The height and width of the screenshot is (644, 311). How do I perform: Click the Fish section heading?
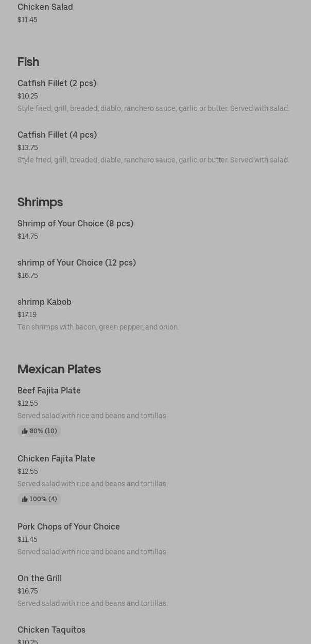pyautogui.click(x=28, y=62)
